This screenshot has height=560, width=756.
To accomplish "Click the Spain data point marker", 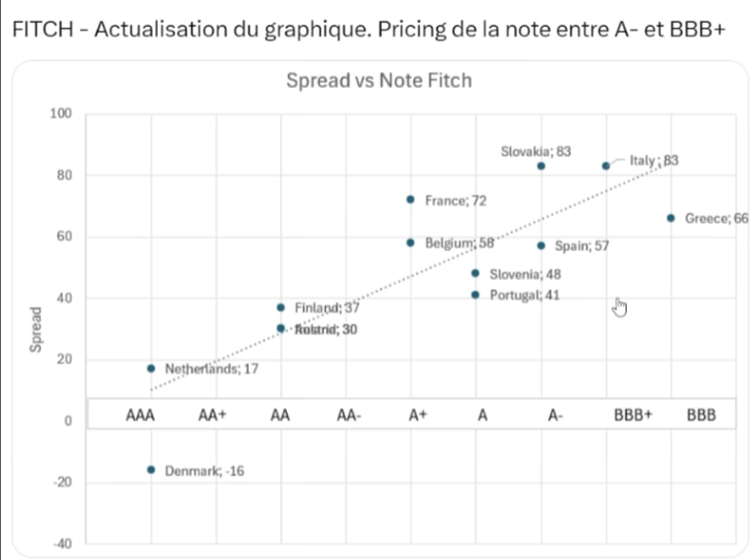I will click(541, 245).
